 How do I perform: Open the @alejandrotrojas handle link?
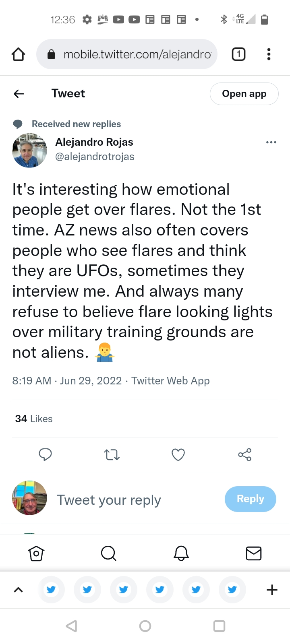pyautogui.click(x=95, y=157)
